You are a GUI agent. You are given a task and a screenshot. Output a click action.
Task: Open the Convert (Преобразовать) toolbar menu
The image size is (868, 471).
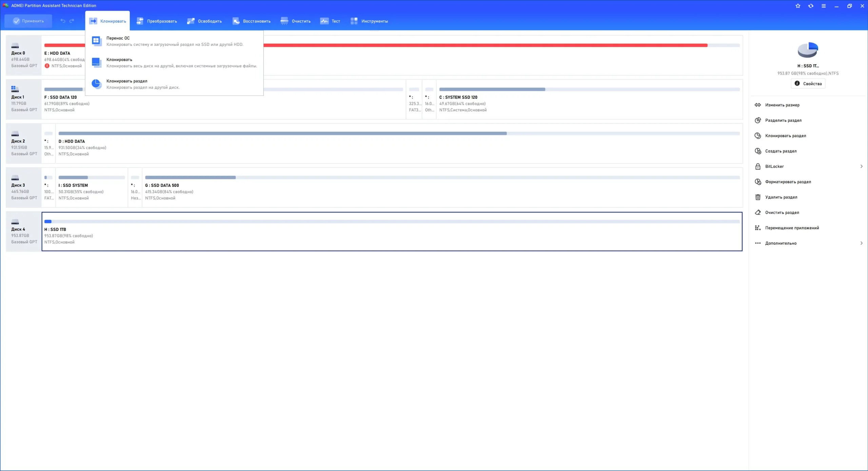tap(157, 21)
